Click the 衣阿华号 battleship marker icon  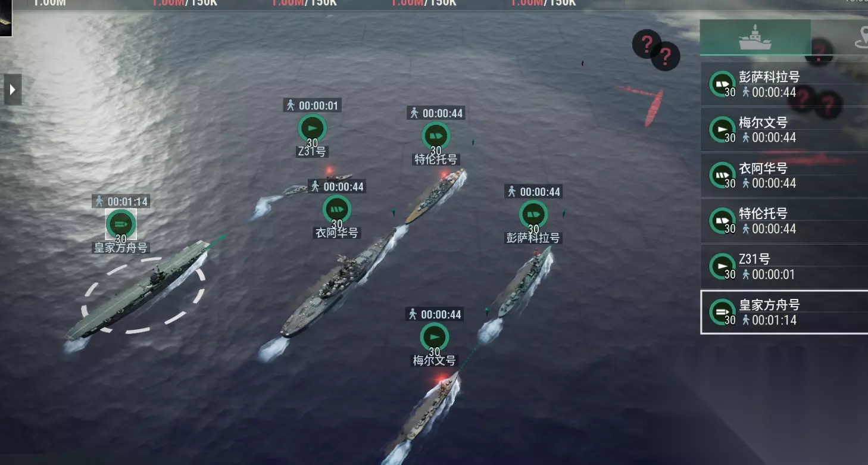click(337, 209)
